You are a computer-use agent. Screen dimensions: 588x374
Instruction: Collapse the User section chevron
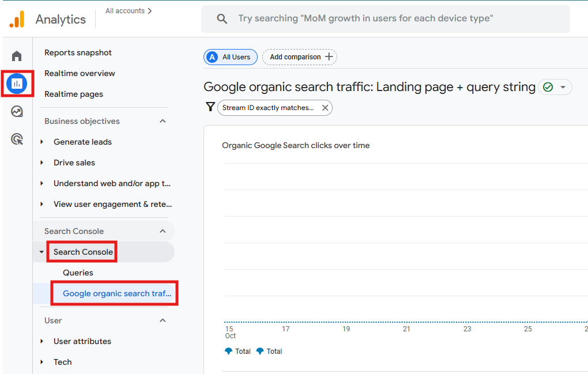coord(163,320)
